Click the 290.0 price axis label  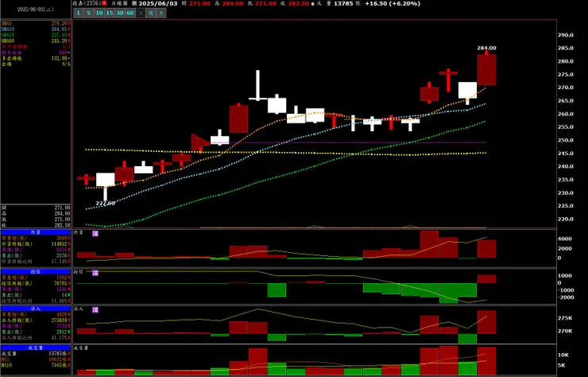566,35
